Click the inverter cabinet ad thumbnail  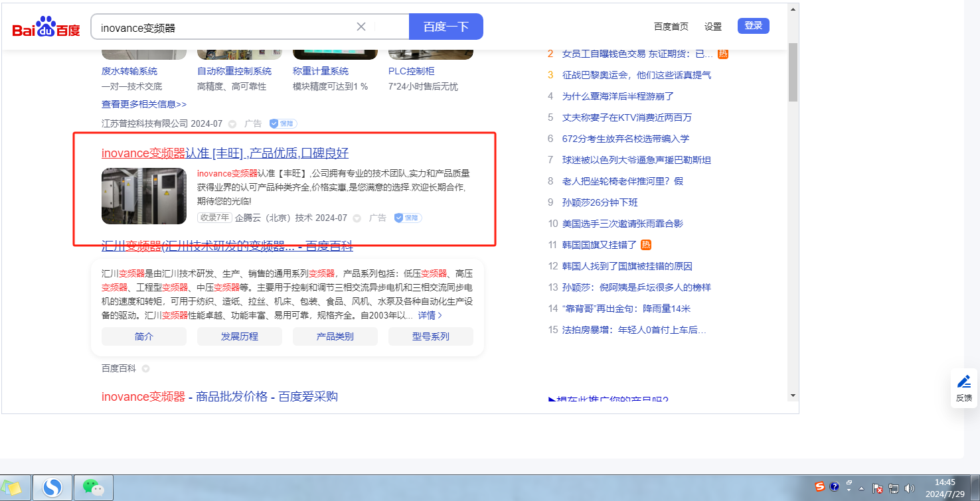[144, 196]
